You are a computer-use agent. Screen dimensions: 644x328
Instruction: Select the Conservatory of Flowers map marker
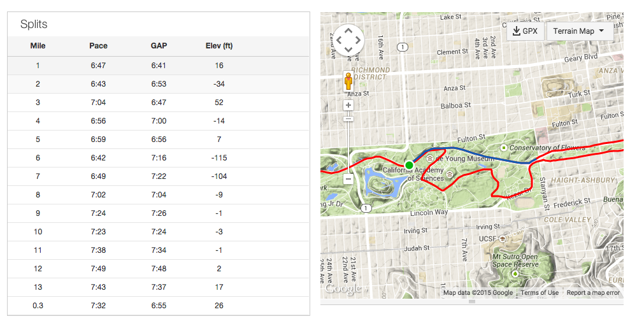[503, 148]
